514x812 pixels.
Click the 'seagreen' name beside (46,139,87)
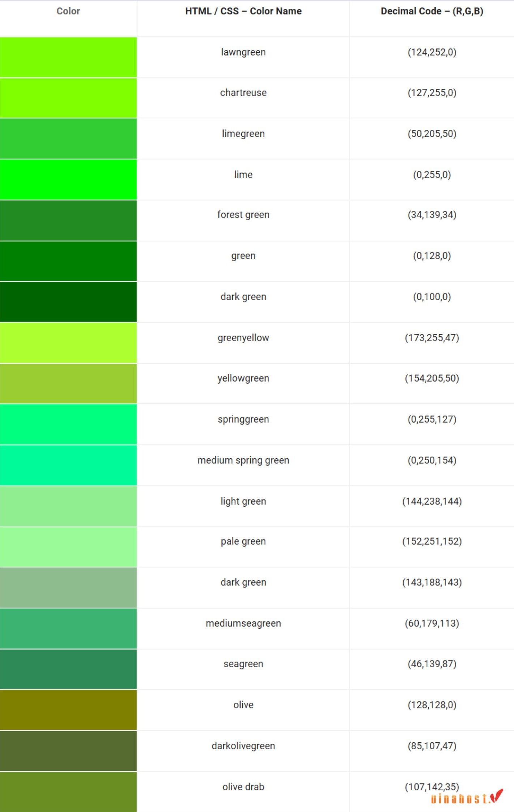(243, 664)
